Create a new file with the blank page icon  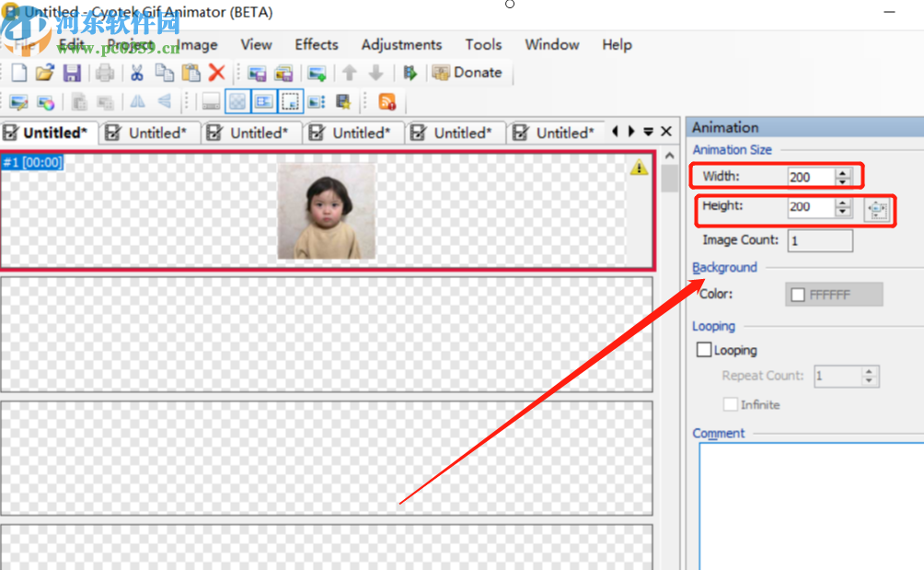pyautogui.click(x=18, y=73)
